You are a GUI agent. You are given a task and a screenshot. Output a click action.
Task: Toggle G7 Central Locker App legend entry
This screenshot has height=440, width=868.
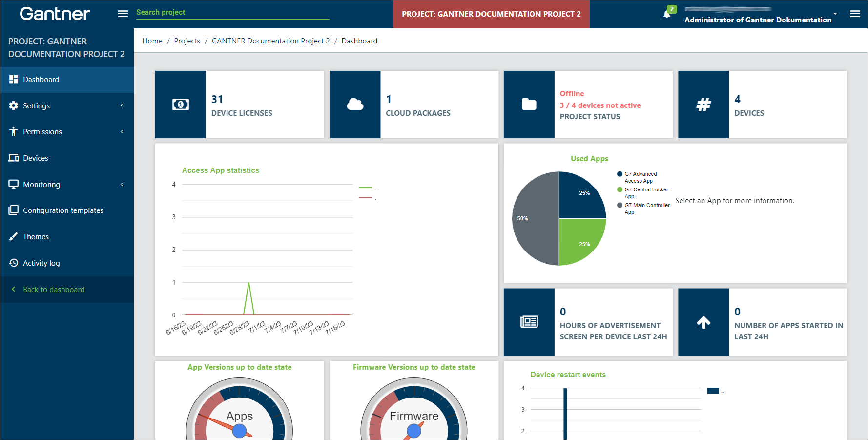click(x=642, y=193)
